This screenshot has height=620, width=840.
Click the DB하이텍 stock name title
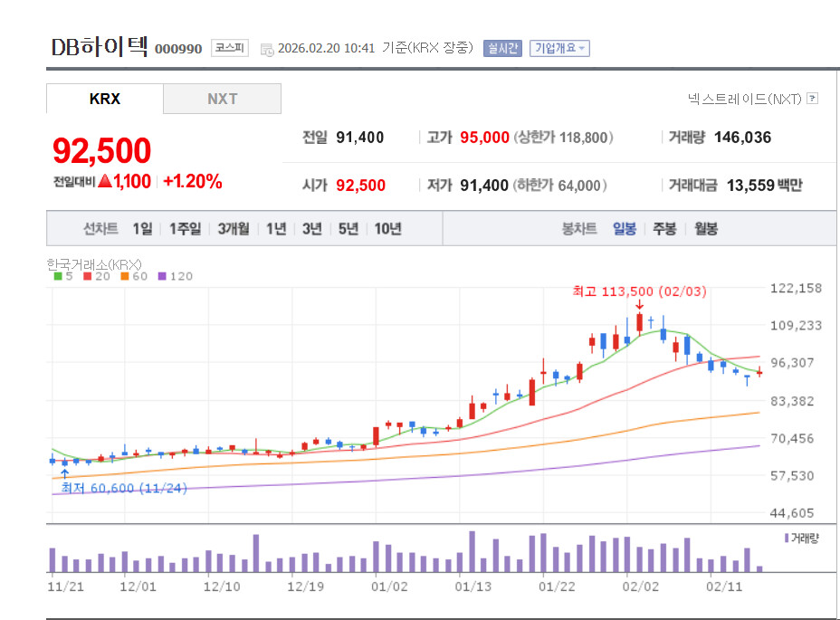point(99,47)
